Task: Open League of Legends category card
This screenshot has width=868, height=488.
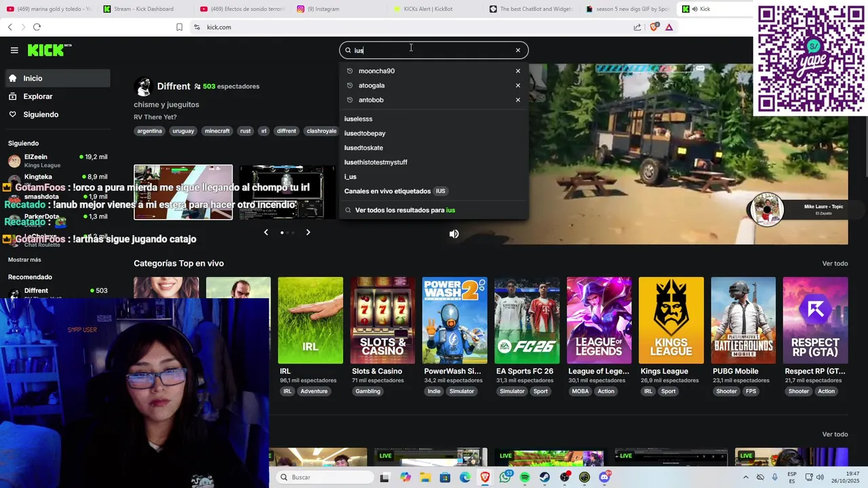Action: click(599, 321)
